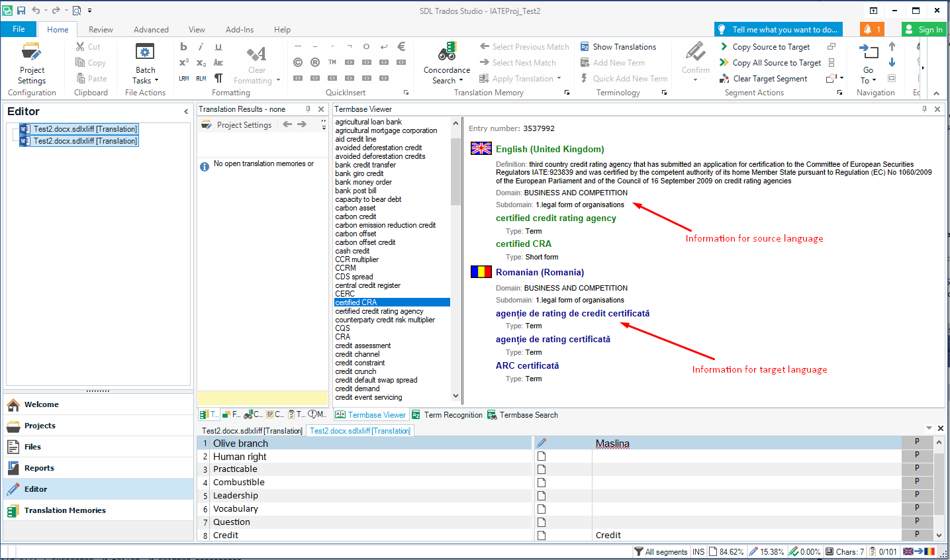Open Apply Translation dropdown arrow
The image size is (950, 560).
(559, 79)
